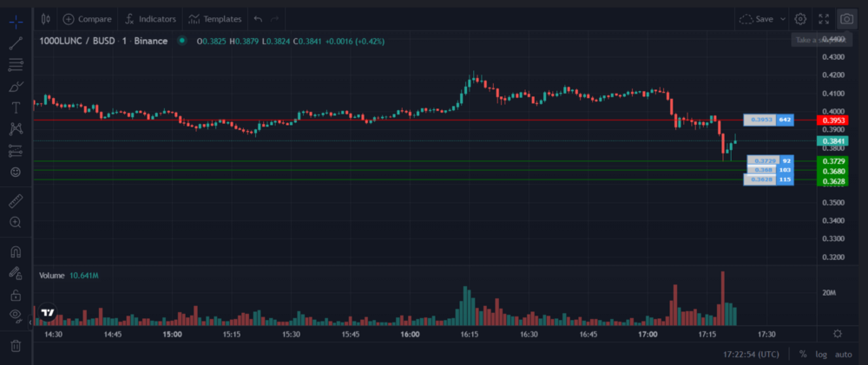Image resolution: width=868 pixels, height=365 pixels.
Task: Open chart settings gear icon
Action: point(800,19)
